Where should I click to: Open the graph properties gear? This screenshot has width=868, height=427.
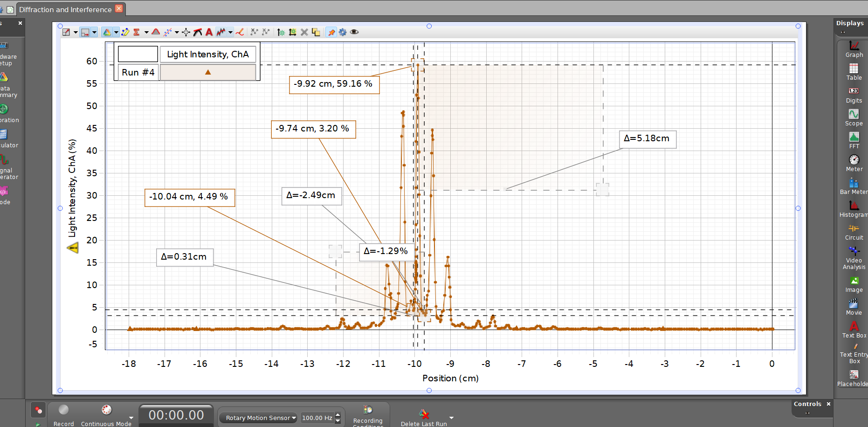[343, 32]
